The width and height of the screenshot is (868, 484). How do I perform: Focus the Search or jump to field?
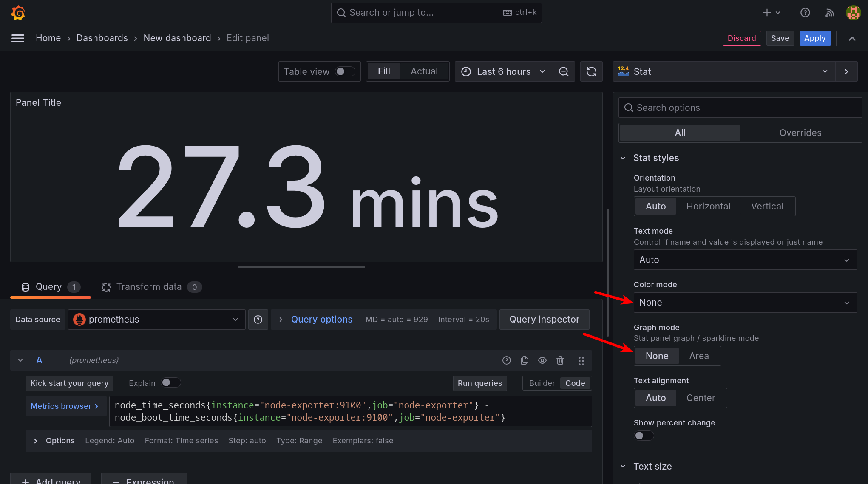(436, 13)
